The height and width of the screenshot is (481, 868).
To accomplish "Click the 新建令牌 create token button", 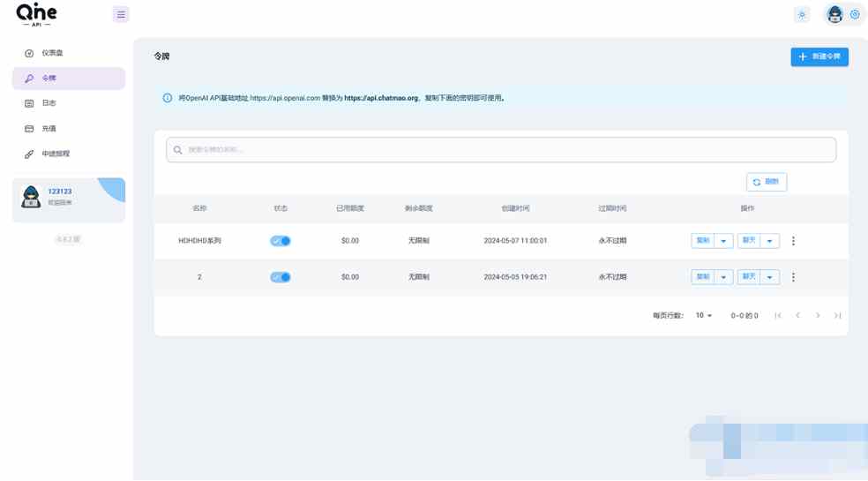I will click(x=819, y=56).
